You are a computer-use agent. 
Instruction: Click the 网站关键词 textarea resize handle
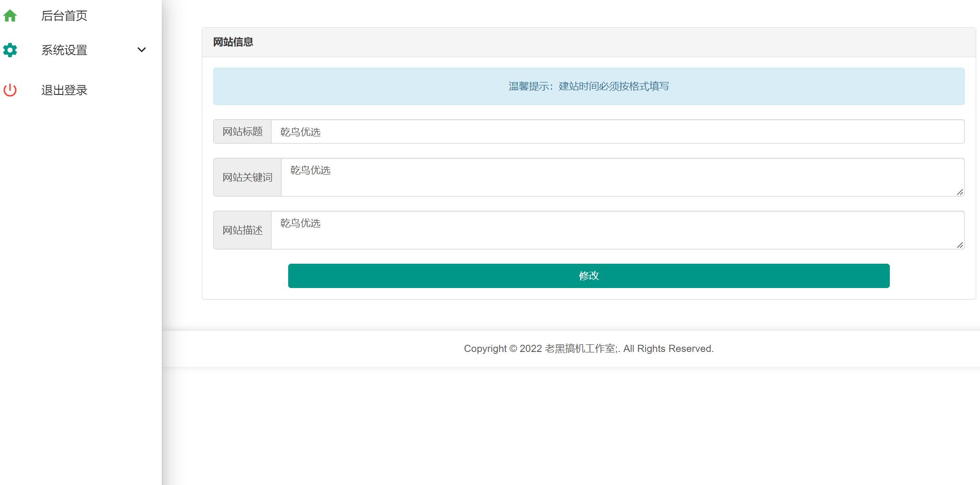(x=960, y=192)
